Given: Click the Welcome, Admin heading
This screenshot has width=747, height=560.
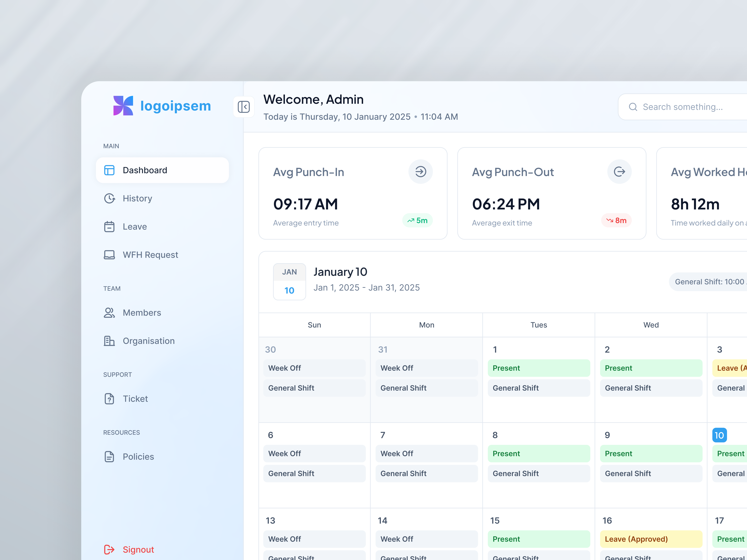Looking at the screenshot, I should point(313,100).
